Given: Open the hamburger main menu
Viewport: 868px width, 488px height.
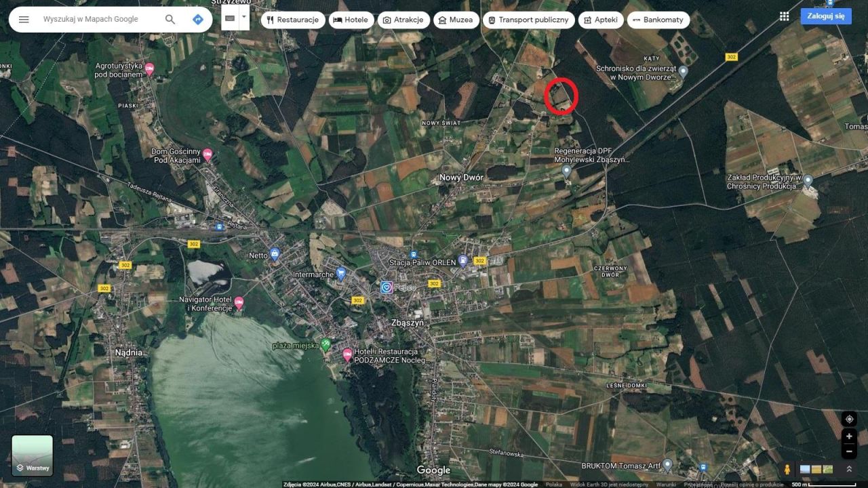Looking at the screenshot, I should tap(24, 20).
